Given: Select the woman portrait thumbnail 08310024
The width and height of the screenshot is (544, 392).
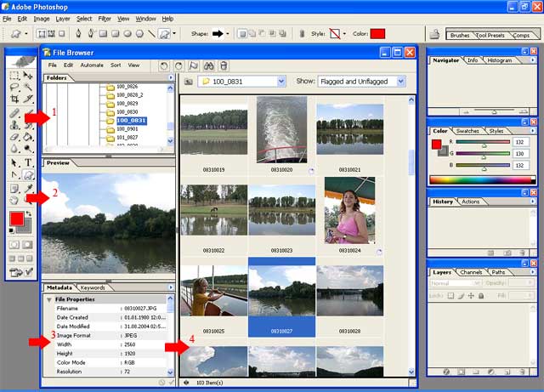Looking at the screenshot, I should (x=349, y=210).
